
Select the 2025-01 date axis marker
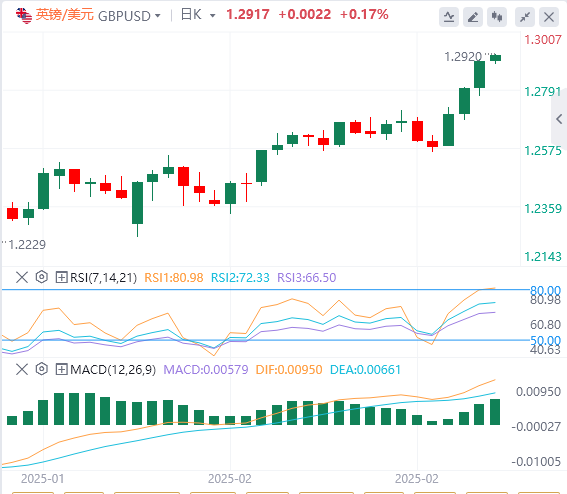pyautogui.click(x=42, y=479)
